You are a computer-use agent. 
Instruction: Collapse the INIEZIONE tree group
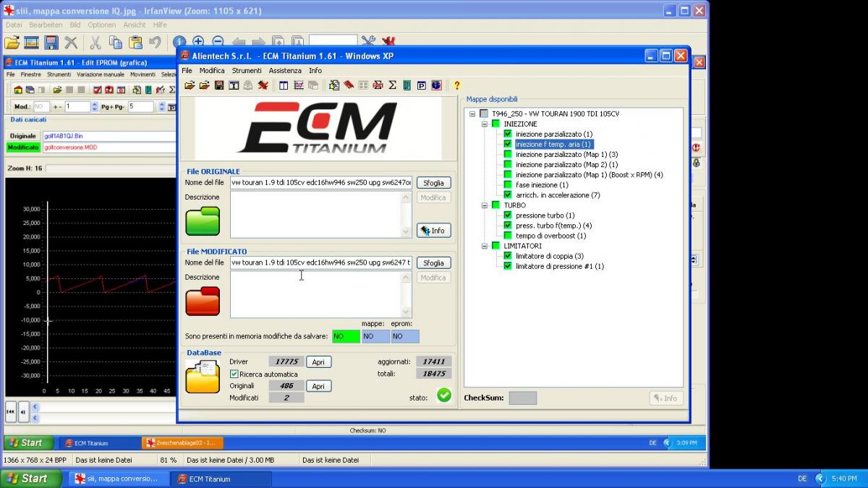point(485,124)
